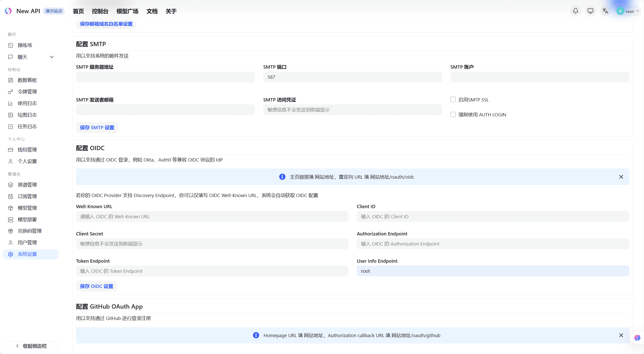
Task: Click the theme display icon
Action: [590, 11]
